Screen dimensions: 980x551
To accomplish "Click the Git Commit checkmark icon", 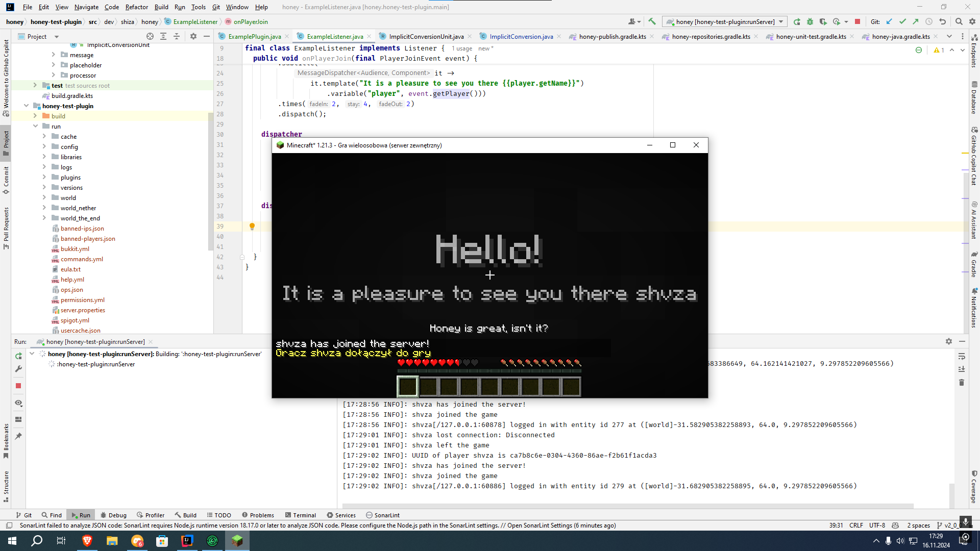I will 902,21.
